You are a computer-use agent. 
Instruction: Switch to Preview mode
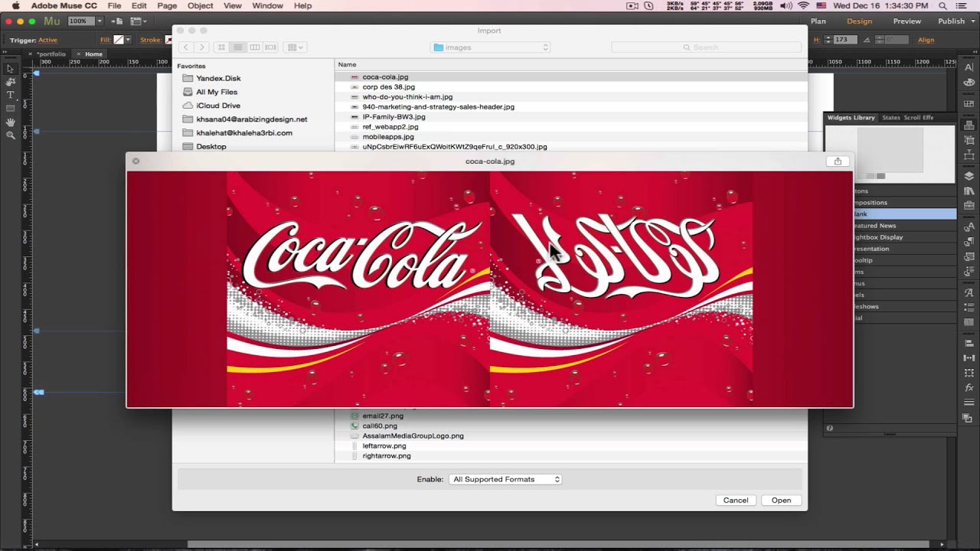(907, 21)
